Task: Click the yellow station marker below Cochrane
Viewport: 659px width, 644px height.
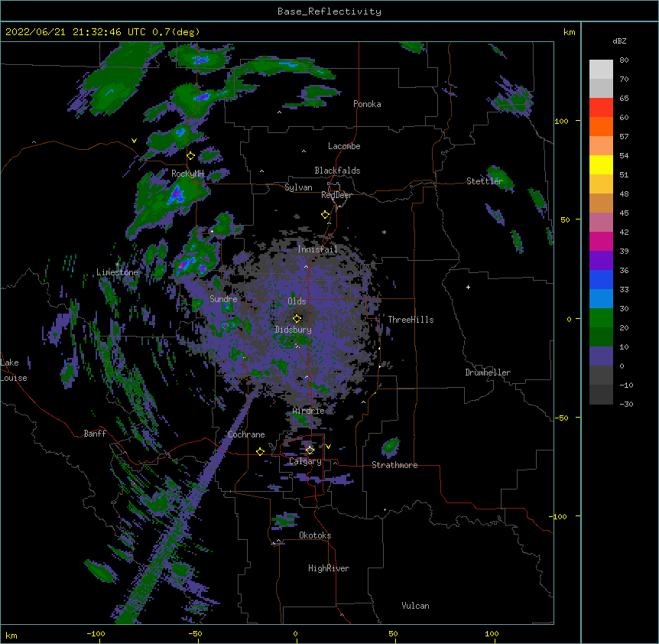Action: (260, 452)
